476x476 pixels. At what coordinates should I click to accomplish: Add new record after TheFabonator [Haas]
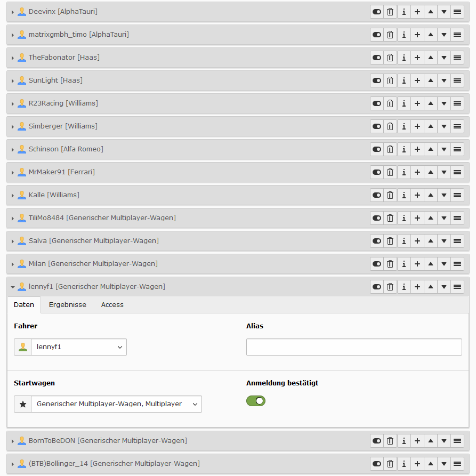(x=417, y=58)
